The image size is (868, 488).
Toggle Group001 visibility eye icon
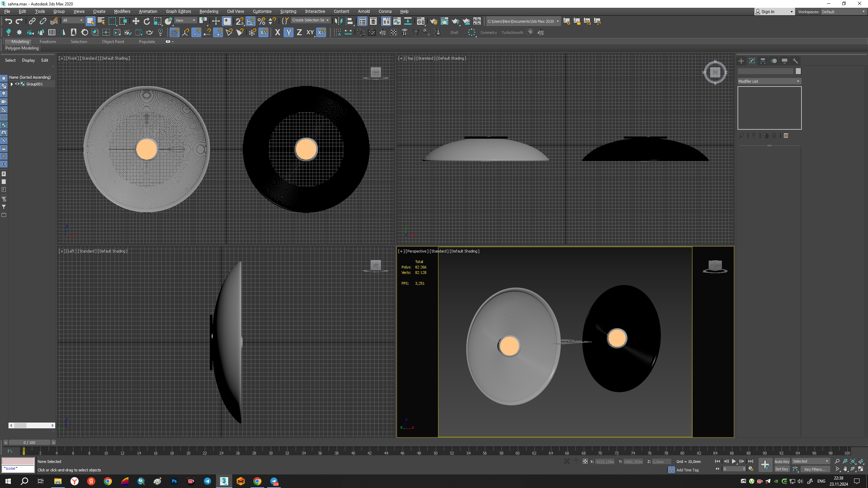[17, 84]
